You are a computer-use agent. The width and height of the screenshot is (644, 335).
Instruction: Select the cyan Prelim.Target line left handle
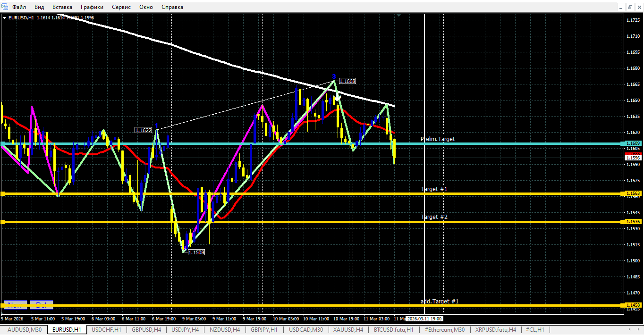pyautogui.click(x=2, y=143)
